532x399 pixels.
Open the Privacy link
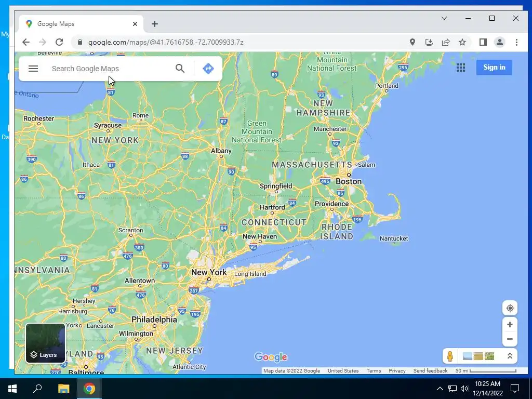(x=397, y=370)
